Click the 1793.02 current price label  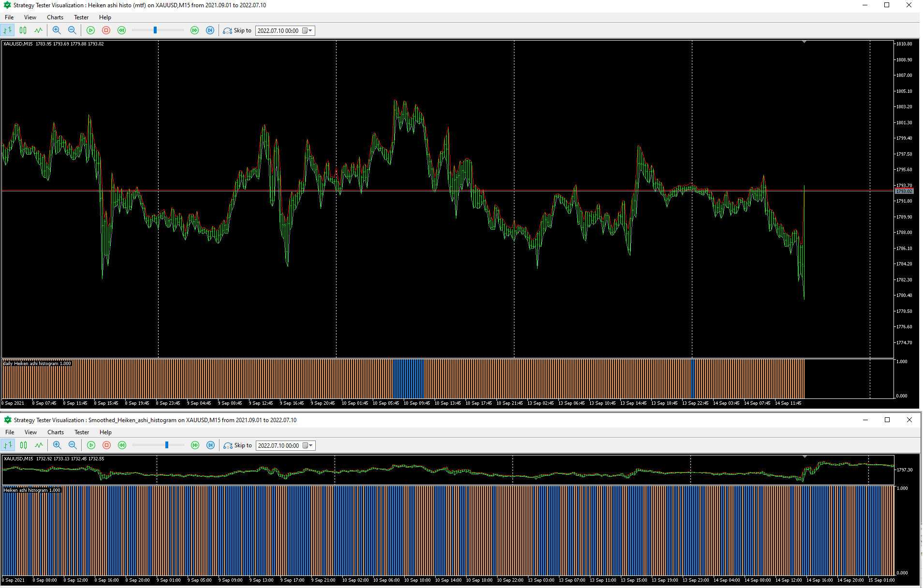click(x=904, y=191)
